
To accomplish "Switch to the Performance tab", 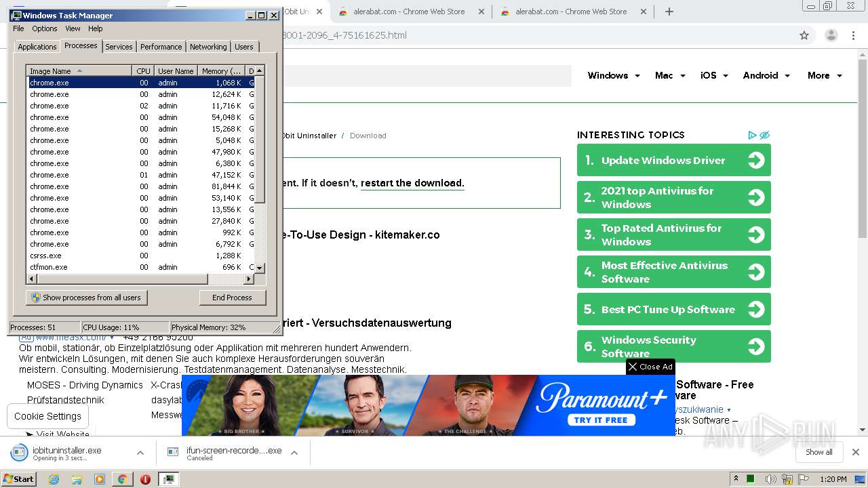I will point(161,47).
